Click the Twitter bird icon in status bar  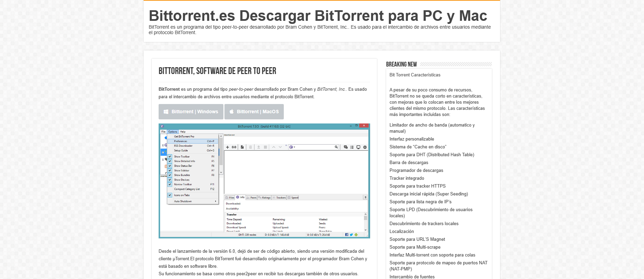pyautogui.click(x=351, y=235)
